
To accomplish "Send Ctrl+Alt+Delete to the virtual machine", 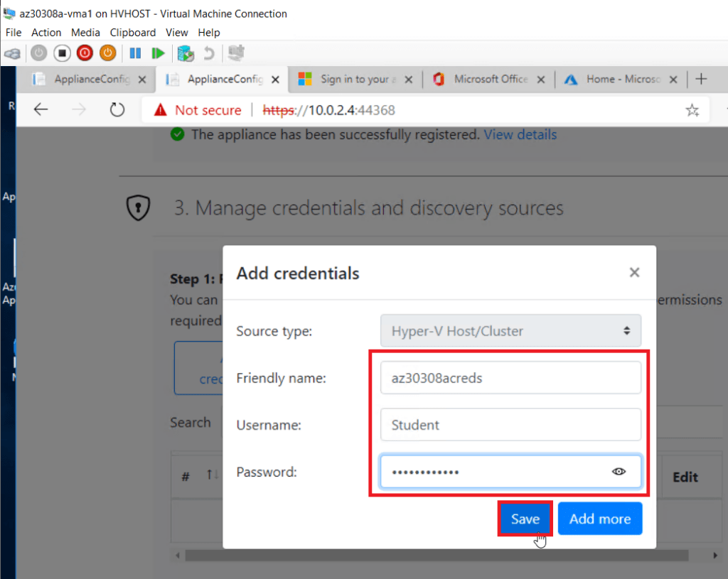I will 12,53.
